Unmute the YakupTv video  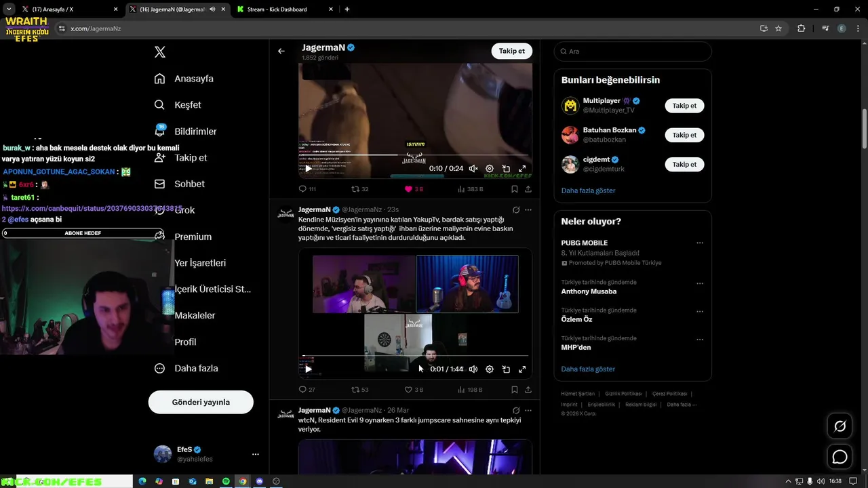click(x=473, y=369)
